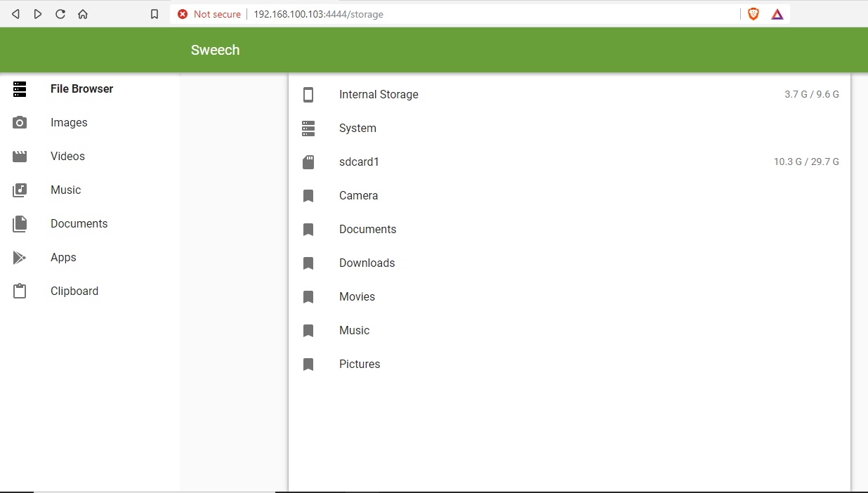Click the Images camera icon

point(20,123)
